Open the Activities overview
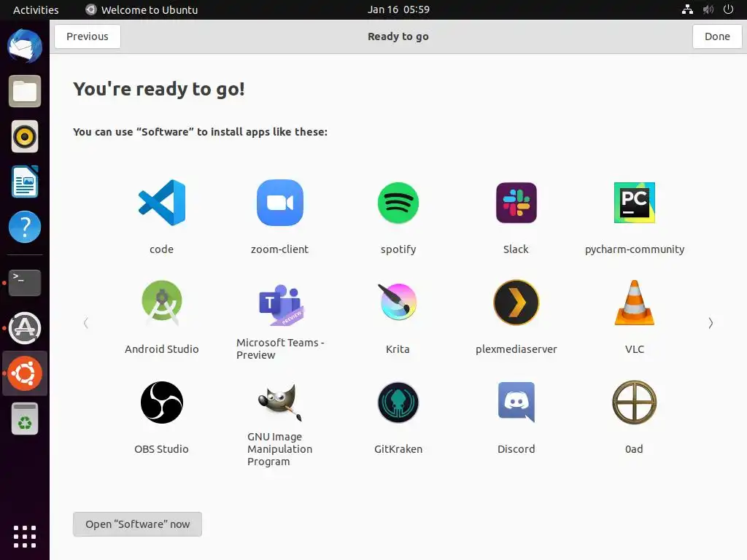 [36, 9]
